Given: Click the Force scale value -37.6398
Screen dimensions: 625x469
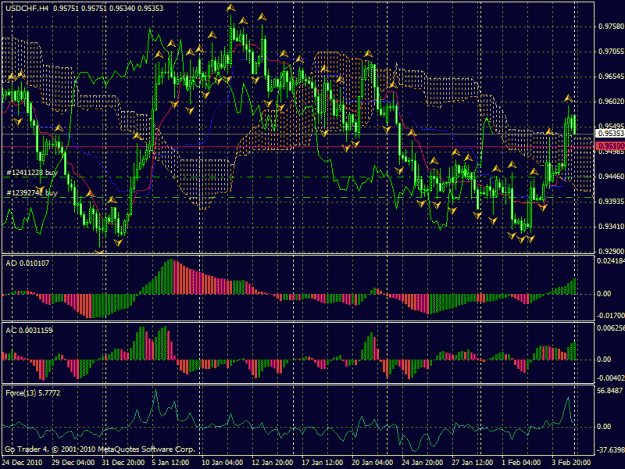Looking at the screenshot, I should click(611, 450).
